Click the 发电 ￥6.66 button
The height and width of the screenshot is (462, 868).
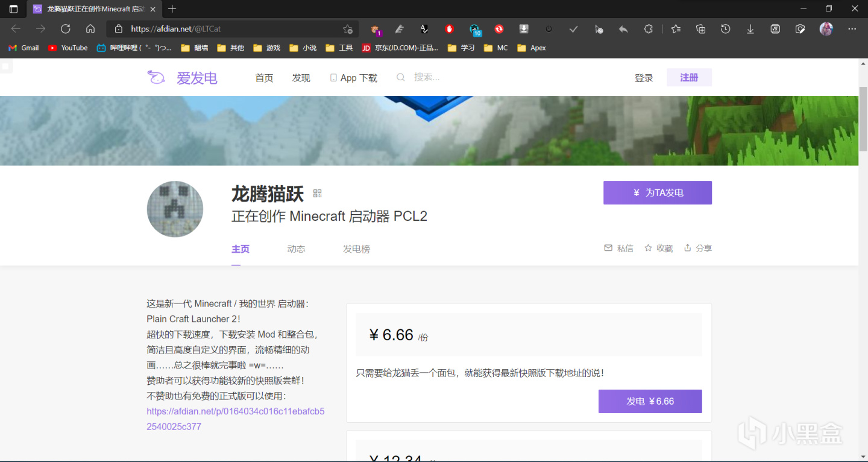pos(650,401)
